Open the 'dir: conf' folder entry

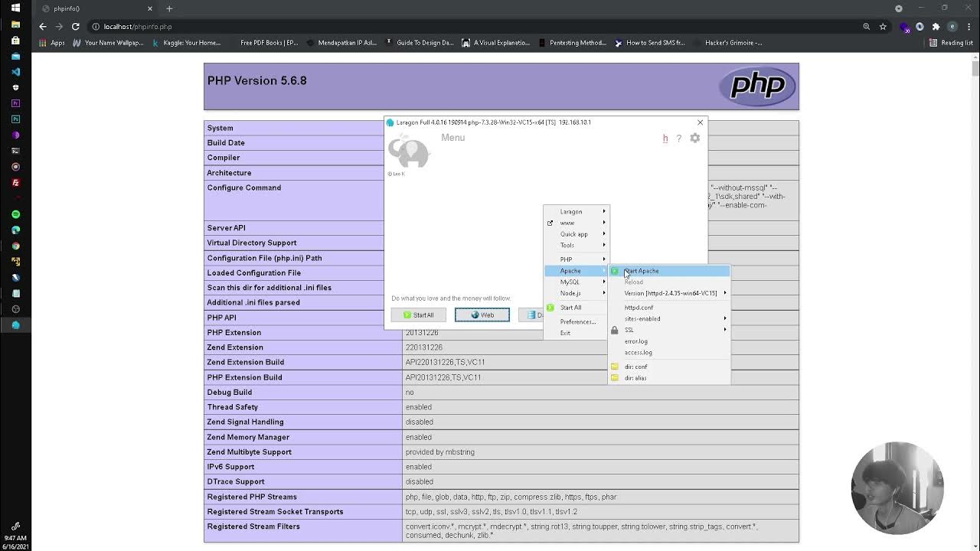(x=635, y=367)
